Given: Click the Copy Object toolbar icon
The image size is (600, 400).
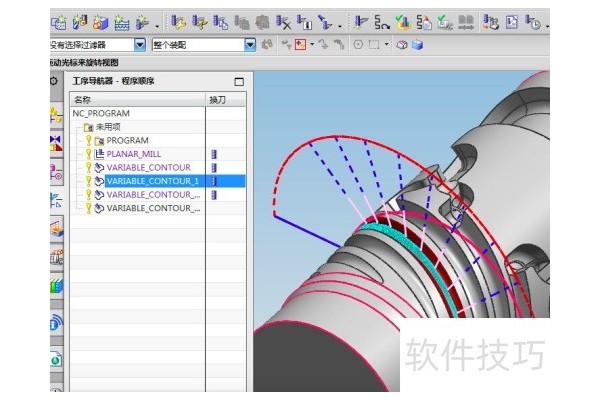Looking at the screenshot, I should (220, 23).
